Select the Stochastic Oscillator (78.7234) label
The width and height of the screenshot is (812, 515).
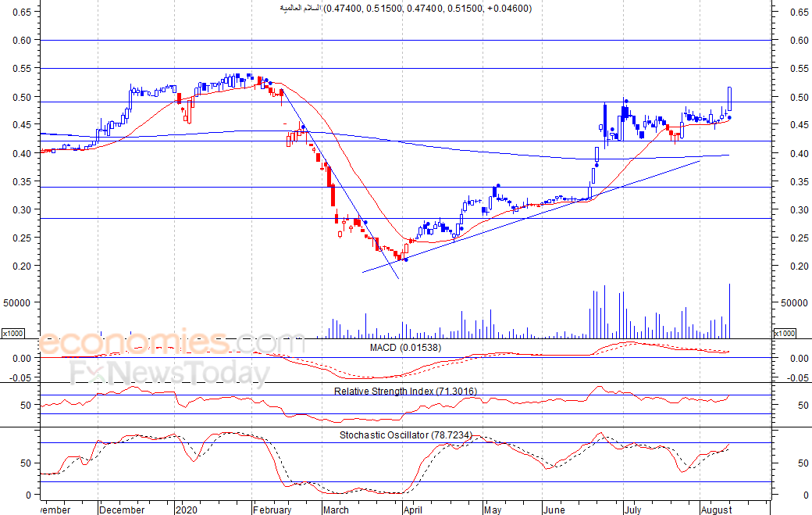click(x=405, y=435)
